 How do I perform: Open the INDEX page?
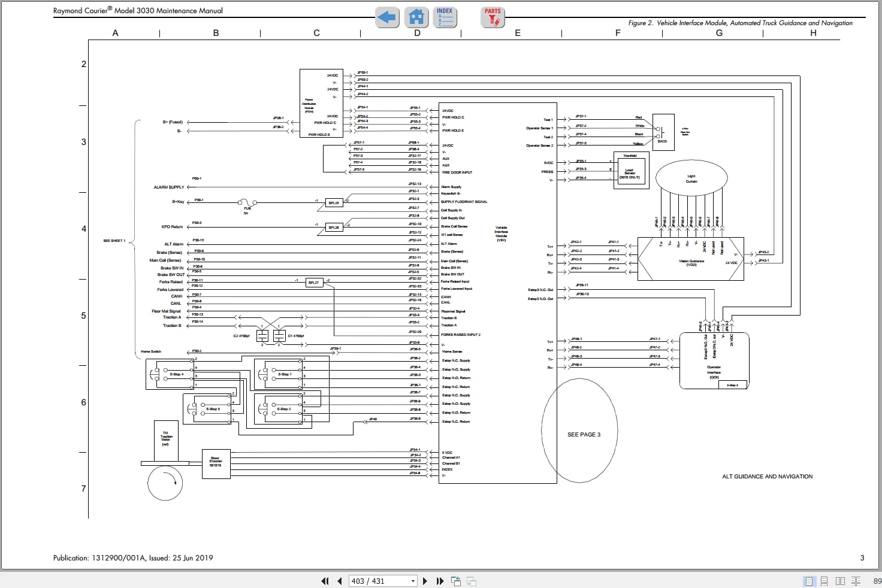point(445,17)
